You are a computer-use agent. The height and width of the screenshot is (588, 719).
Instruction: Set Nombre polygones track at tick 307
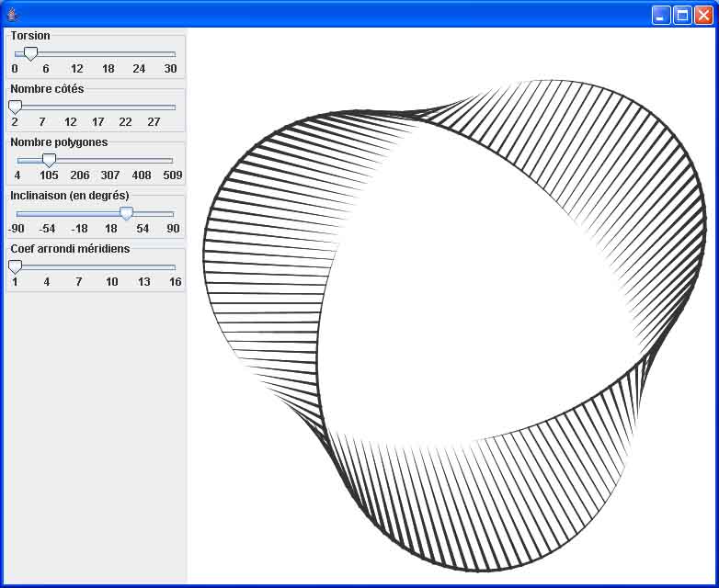tap(110, 161)
